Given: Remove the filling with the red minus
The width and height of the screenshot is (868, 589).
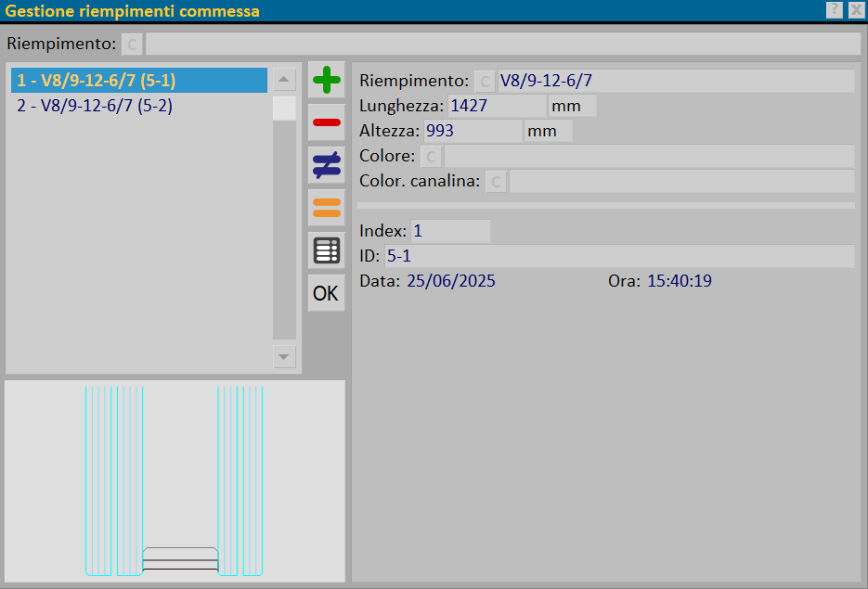Looking at the screenshot, I should (x=327, y=122).
